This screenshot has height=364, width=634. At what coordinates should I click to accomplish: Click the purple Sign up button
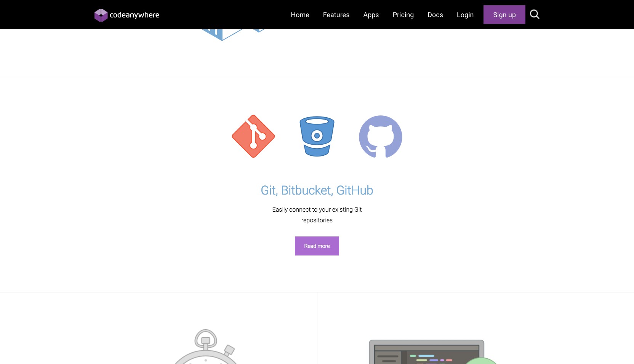click(x=504, y=14)
